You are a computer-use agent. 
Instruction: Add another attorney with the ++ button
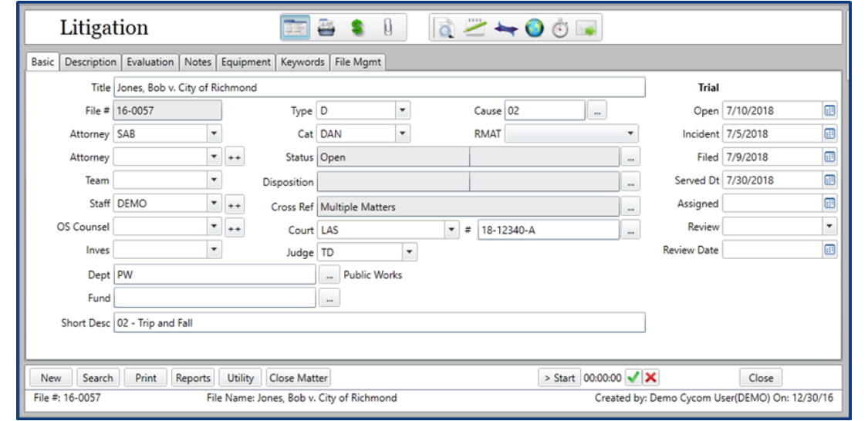(x=234, y=157)
